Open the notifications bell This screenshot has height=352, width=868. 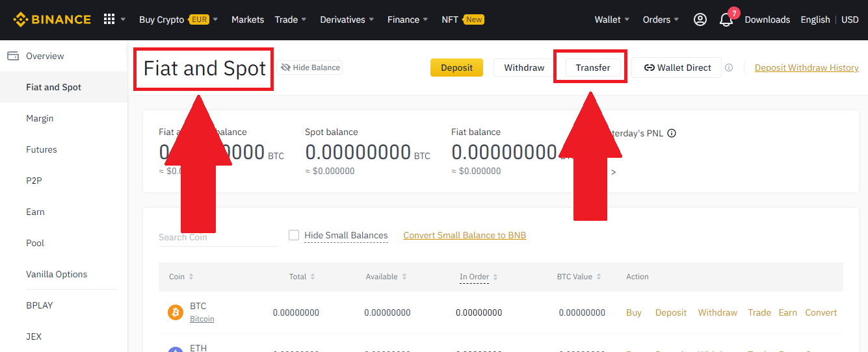[726, 20]
